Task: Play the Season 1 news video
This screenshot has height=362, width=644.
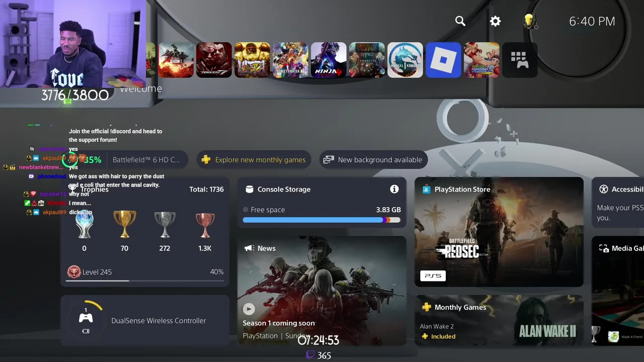Action: click(249, 309)
